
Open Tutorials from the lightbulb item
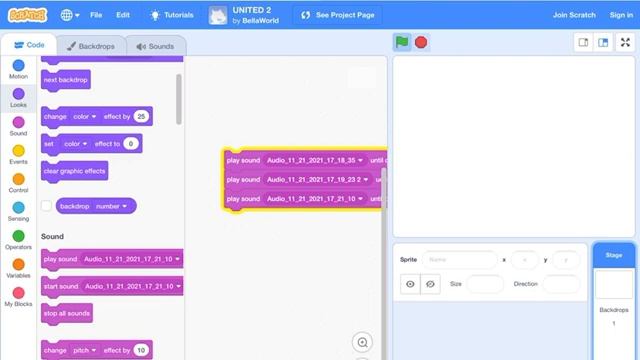[171, 15]
